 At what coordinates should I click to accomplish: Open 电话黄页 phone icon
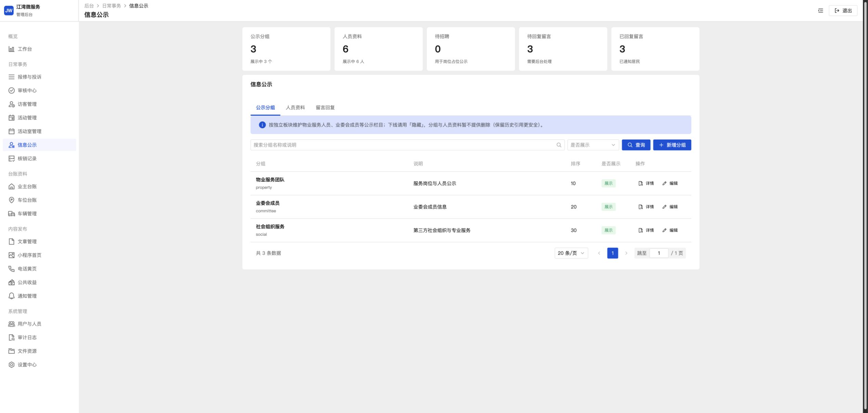coord(11,269)
